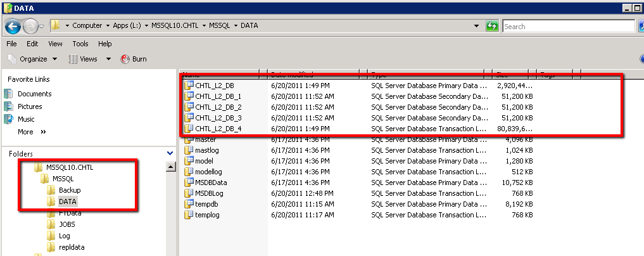Expand More favorite links

32,132
